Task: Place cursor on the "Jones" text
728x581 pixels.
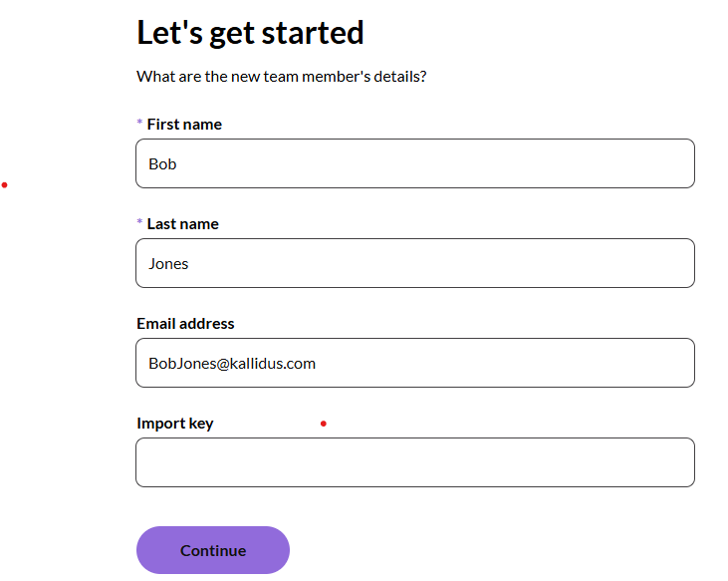Action: click(x=168, y=264)
